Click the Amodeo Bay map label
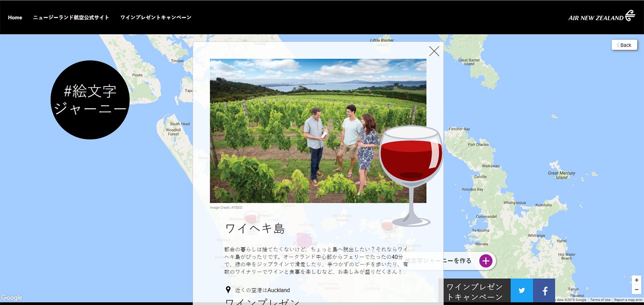The width and height of the screenshot is (644, 305). 473,190
